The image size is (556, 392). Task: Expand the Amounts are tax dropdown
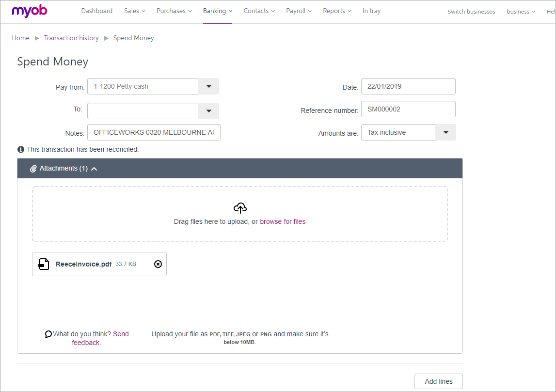[446, 132]
